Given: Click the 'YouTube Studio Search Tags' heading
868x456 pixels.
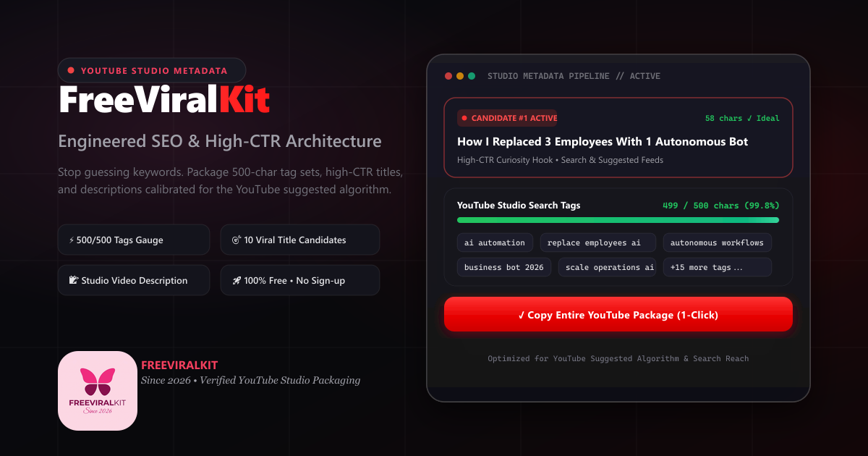Looking at the screenshot, I should (519, 205).
